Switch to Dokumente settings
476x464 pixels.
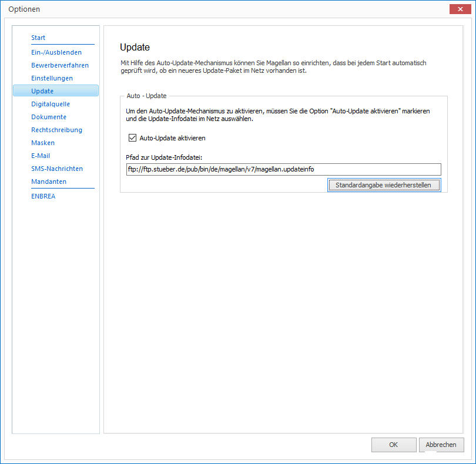[49, 117]
